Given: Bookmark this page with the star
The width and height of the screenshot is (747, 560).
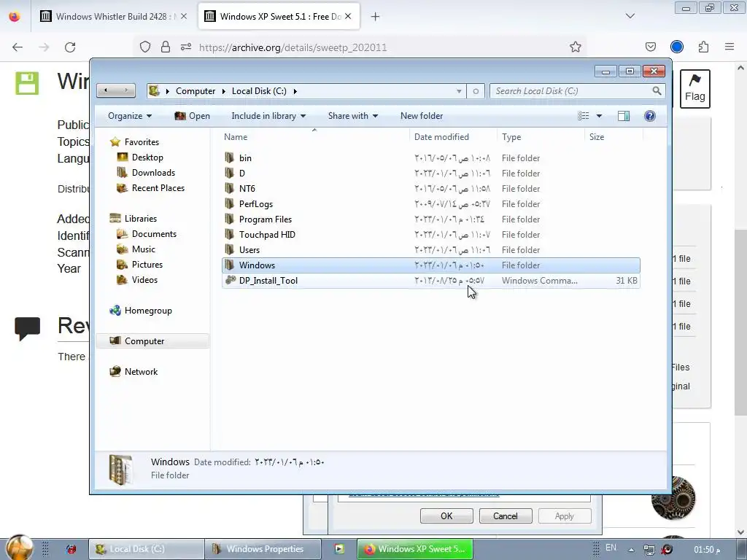Looking at the screenshot, I should pos(575,47).
